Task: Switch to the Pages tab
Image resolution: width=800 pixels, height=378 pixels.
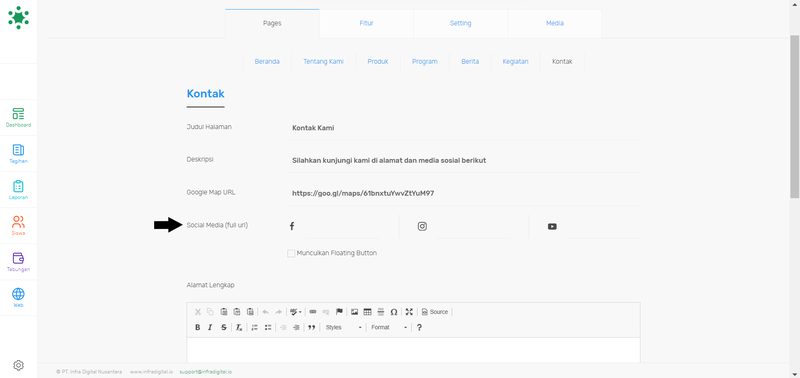Action: tap(272, 23)
